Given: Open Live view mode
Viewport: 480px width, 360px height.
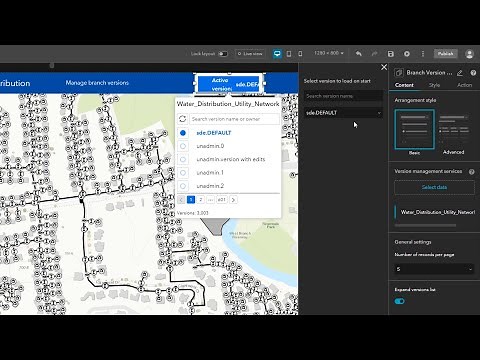Looking at the screenshot, I should click(250, 54).
